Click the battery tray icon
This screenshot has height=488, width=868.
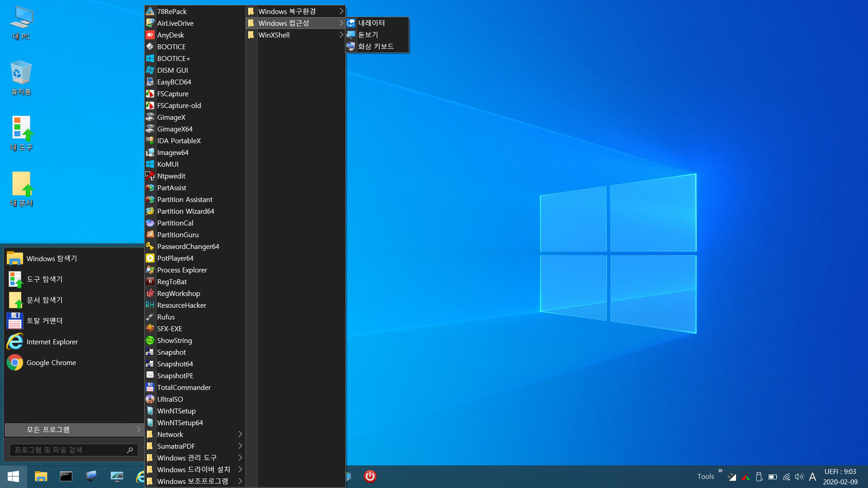click(x=773, y=477)
